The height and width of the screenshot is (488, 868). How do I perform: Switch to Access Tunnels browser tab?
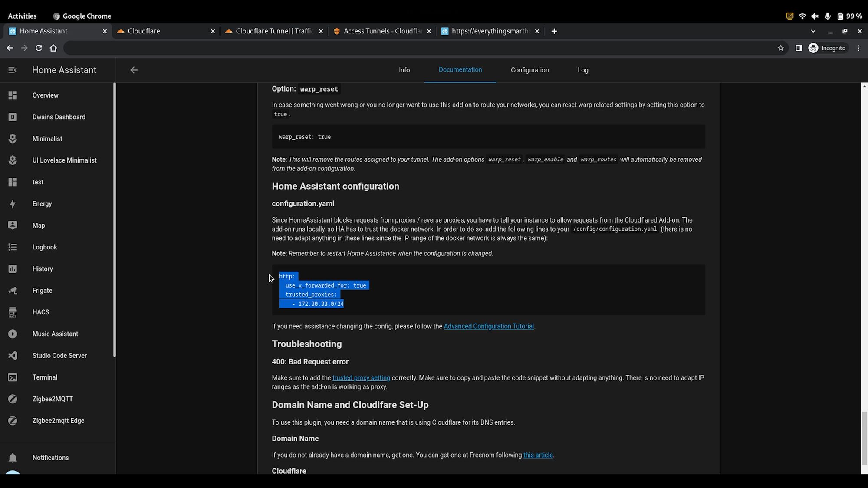coord(382,31)
